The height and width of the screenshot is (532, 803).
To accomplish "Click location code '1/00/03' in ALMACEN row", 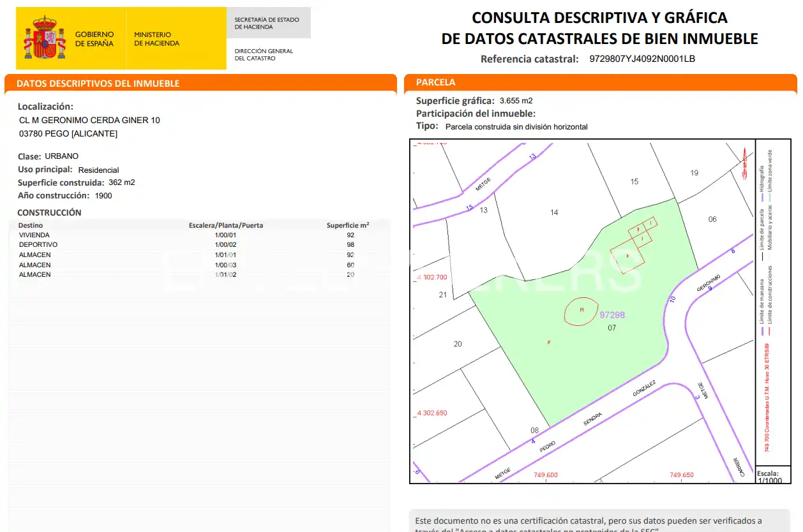I will (226, 265).
